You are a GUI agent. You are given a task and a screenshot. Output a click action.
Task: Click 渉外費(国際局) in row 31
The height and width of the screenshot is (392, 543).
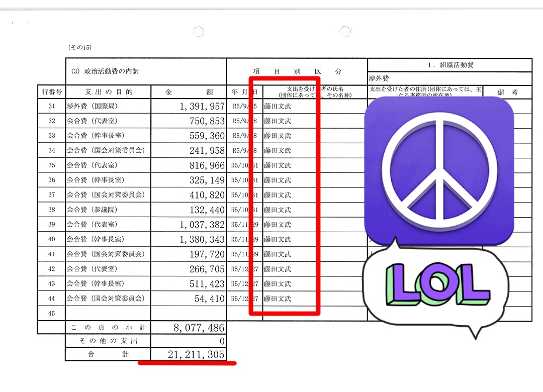[x=93, y=106]
